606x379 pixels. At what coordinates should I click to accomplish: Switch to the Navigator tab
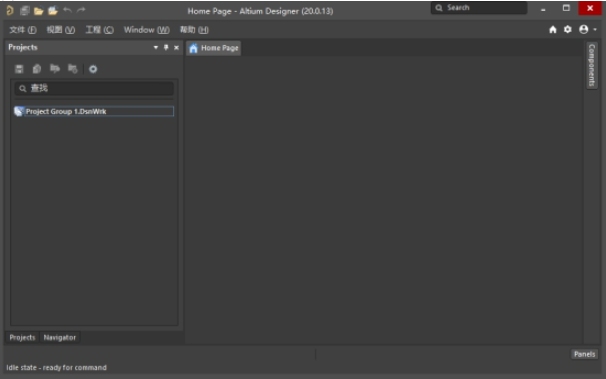click(60, 337)
